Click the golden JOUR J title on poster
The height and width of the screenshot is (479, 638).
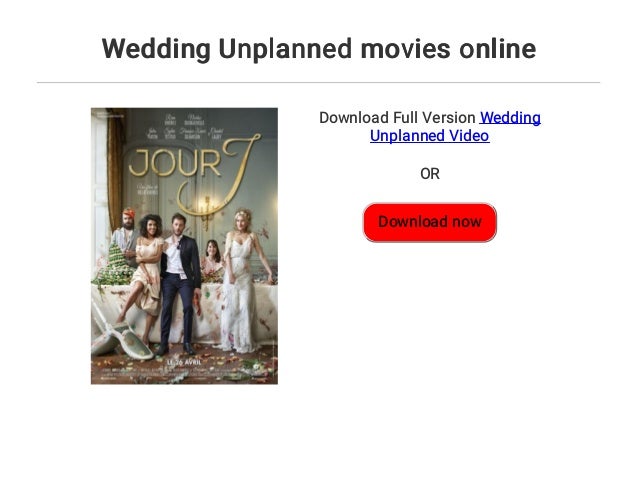(x=194, y=171)
